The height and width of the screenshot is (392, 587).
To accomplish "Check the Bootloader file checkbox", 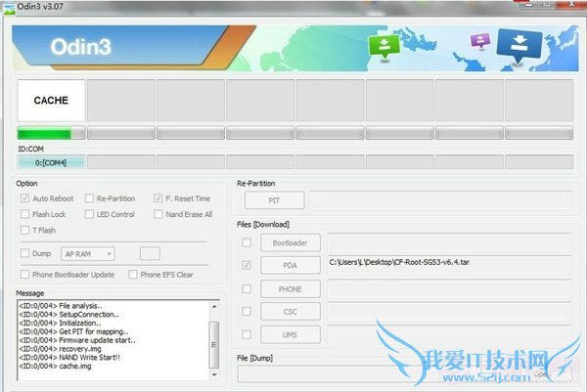I will click(x=247, y=242).
